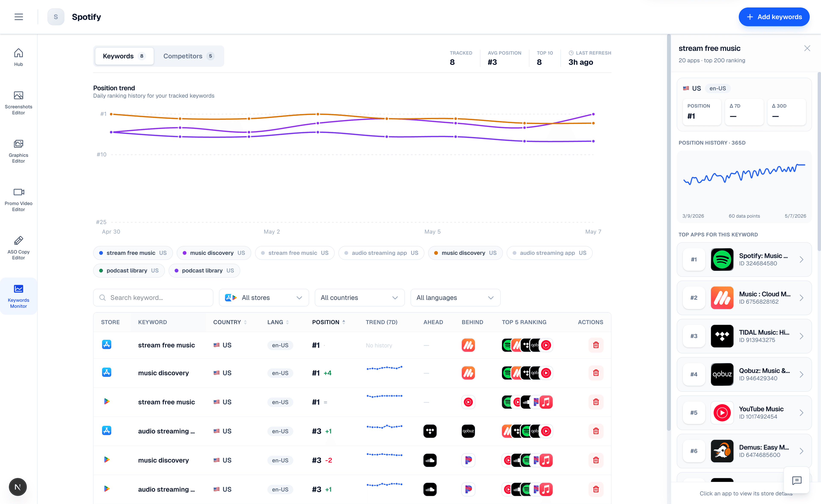Toggle the purple-dot music discovery US chip
This screenshot has width=821, height=504.
[214, 253]
